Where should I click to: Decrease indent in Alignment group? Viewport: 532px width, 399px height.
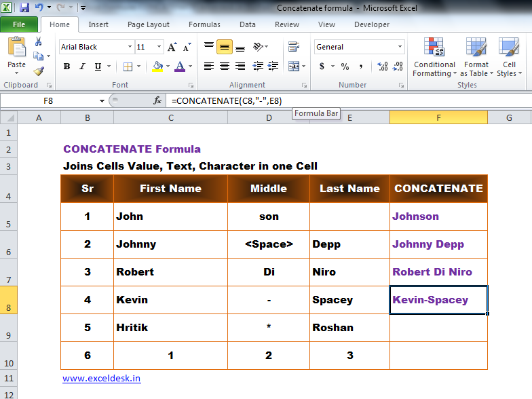click(x=258, y=66)
